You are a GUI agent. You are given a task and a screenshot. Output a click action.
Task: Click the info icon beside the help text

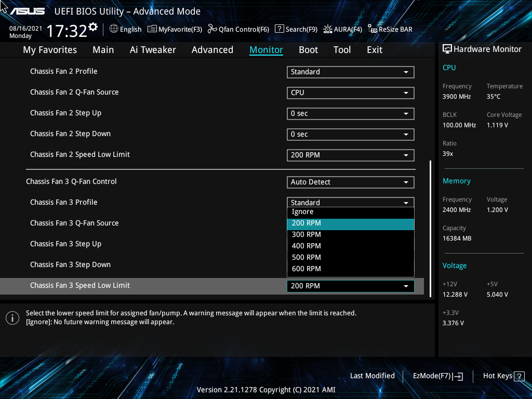12,318
